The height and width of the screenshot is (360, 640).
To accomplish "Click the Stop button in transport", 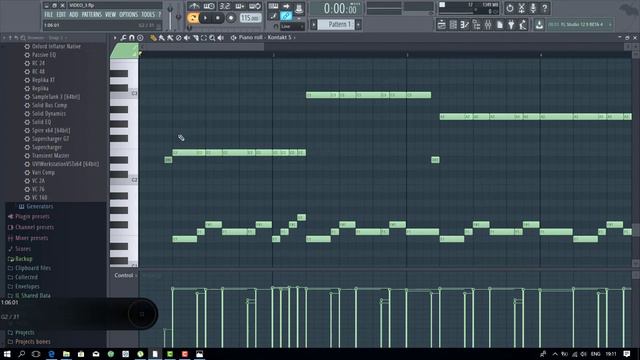I will coord(218,18).
